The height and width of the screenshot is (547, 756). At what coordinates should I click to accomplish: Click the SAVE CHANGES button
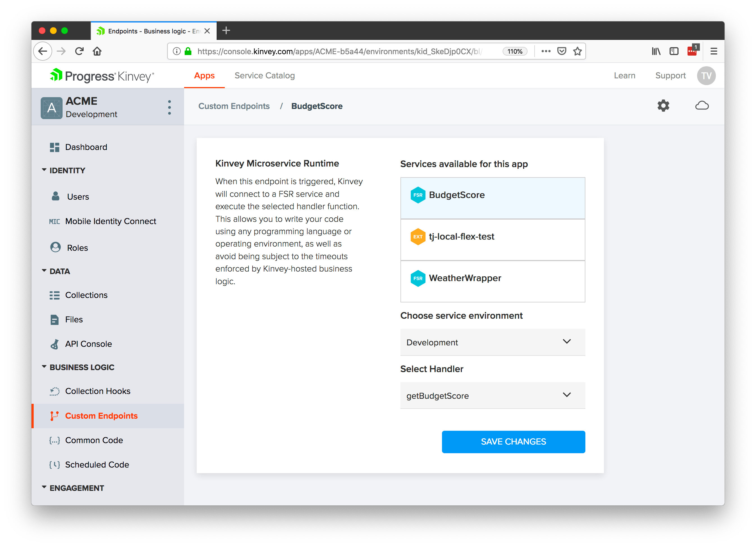[513, 442]
